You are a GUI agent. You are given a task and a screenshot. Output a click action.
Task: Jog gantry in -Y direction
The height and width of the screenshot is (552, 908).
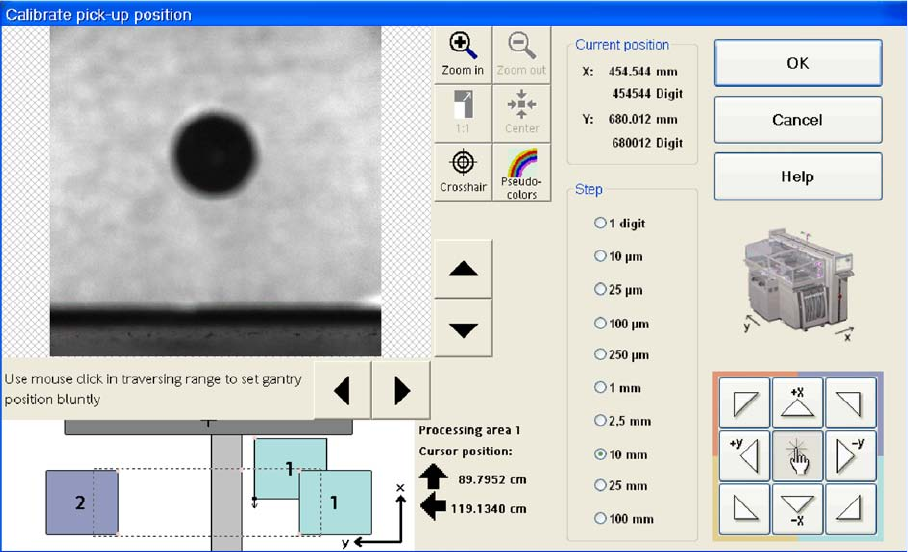849,455
